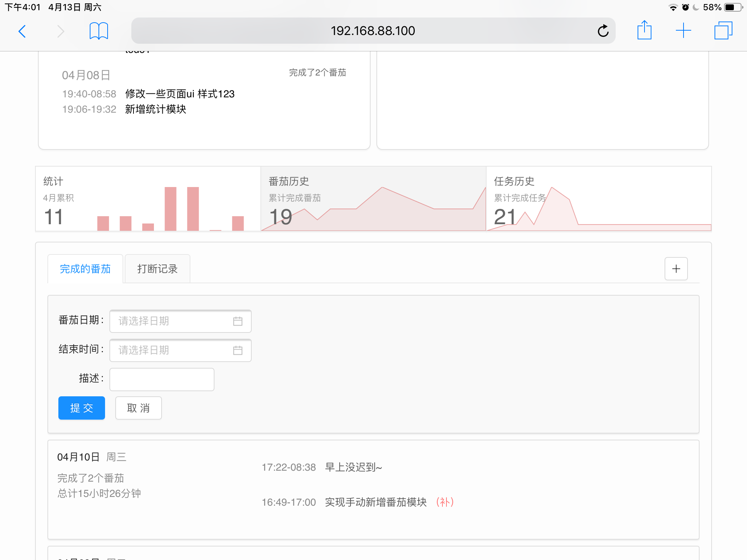Click the 完成了2个番茄 label near 04月08日
Image resolution: width=747 pixels, height=560 pixels.
[x=317, y=73]
